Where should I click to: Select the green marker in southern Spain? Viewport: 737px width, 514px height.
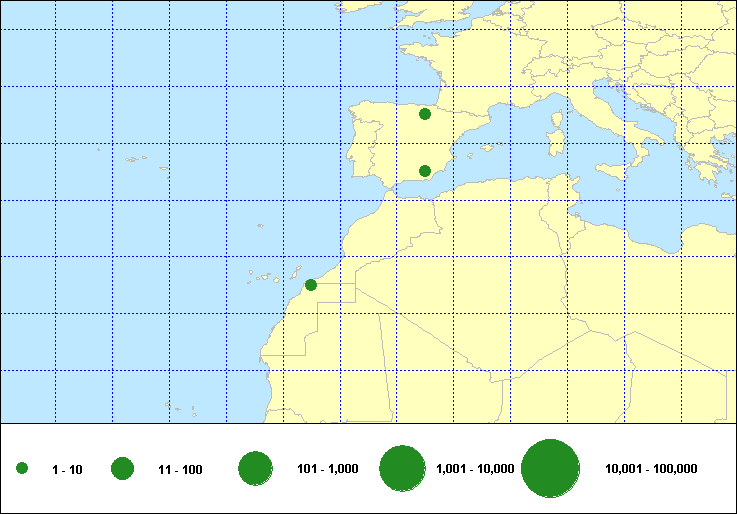[x=425, y=171]
